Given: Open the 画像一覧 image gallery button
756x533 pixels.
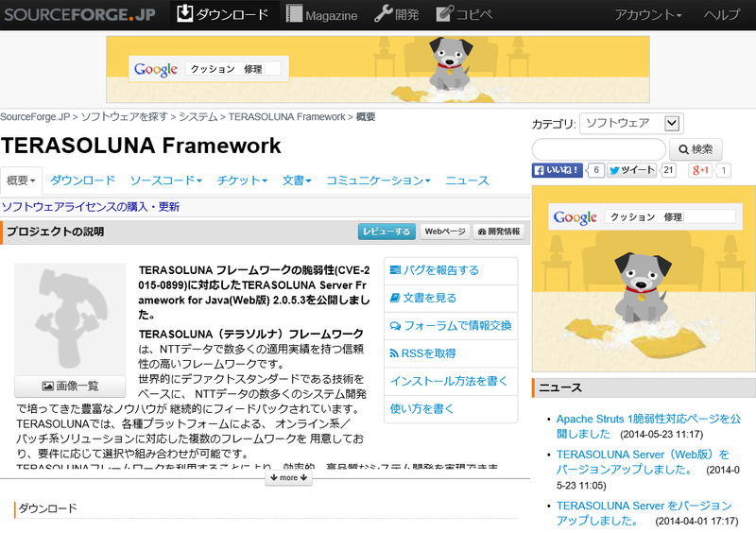Looking at the screenshot, I should coord(70,387).
